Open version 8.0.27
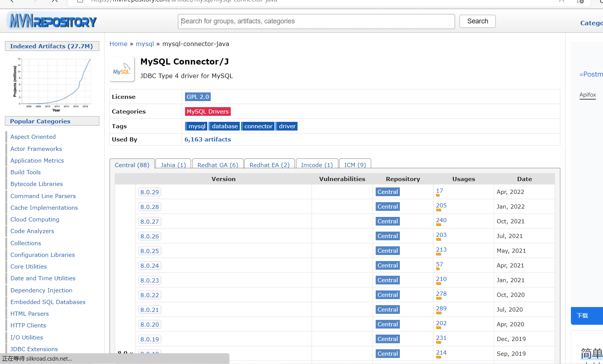 pyautogui.click(x=150, y=221)
